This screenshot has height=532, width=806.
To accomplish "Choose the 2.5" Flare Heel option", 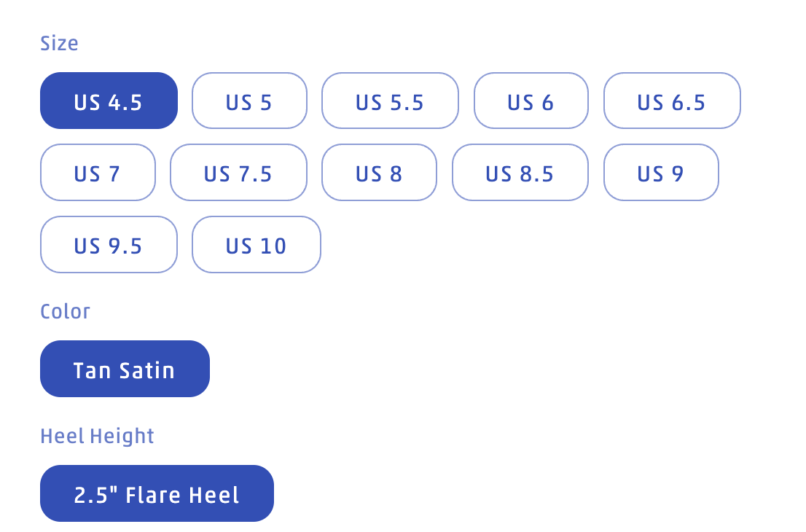I will 157,493.
